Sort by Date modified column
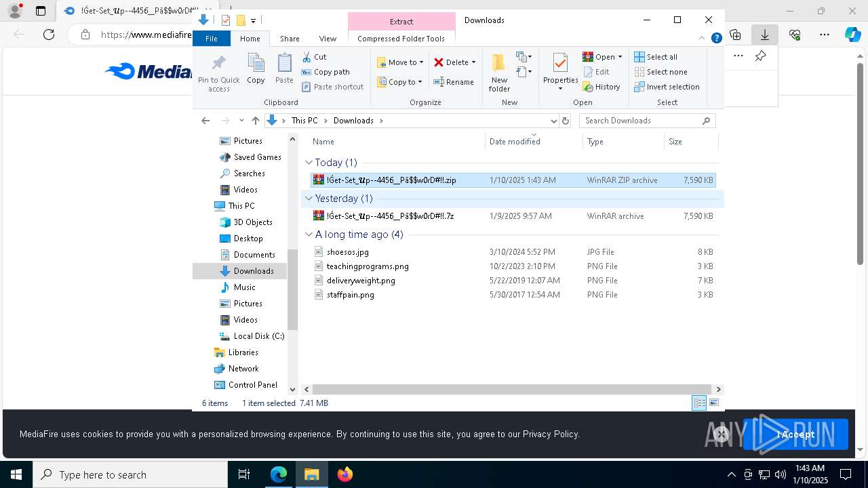868x488 pixels. (534, 142)
